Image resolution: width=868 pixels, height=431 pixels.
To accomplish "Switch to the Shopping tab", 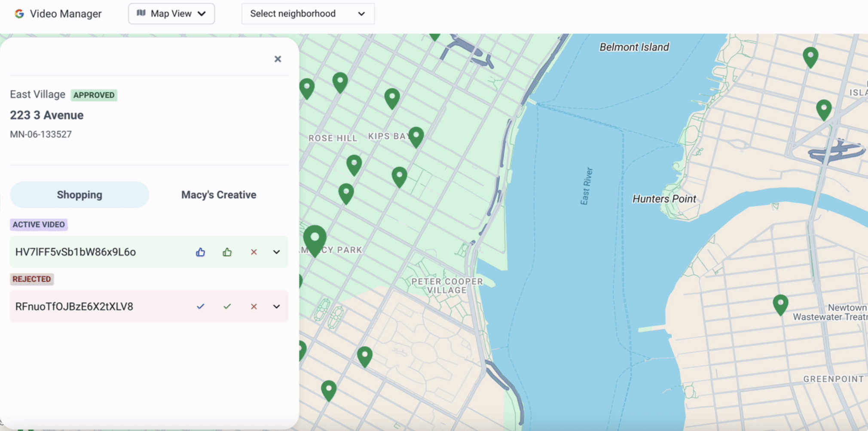I will coord(79,195).
